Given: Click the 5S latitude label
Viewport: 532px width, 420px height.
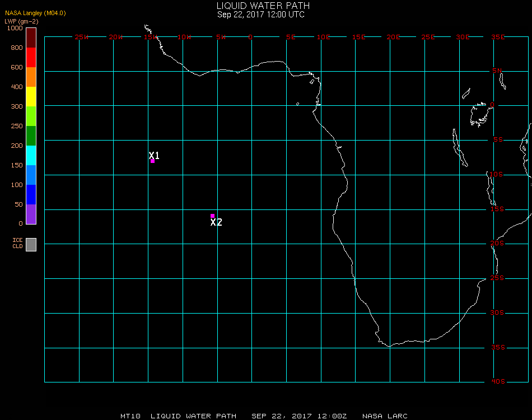Looking at the screenshot, I should click(x=498, y=140).
